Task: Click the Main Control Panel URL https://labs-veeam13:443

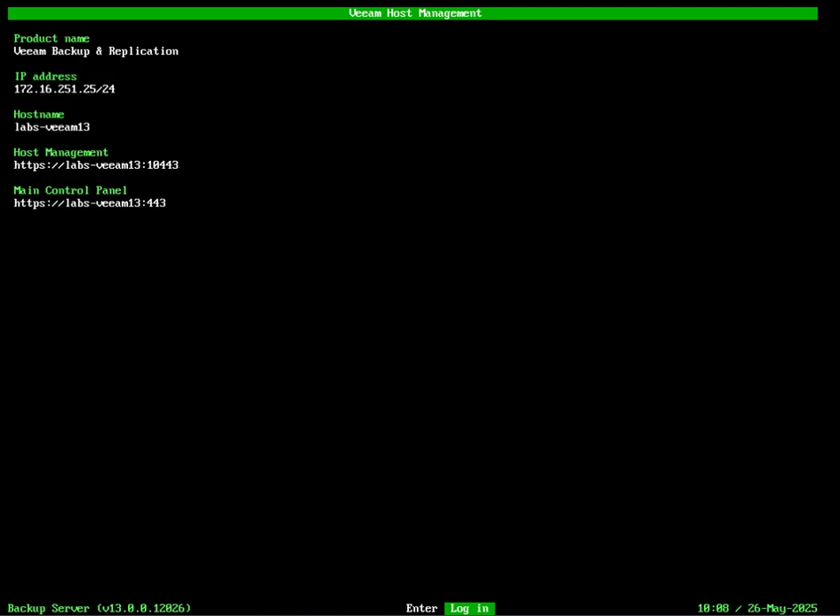Action: [x=90, y=203]
